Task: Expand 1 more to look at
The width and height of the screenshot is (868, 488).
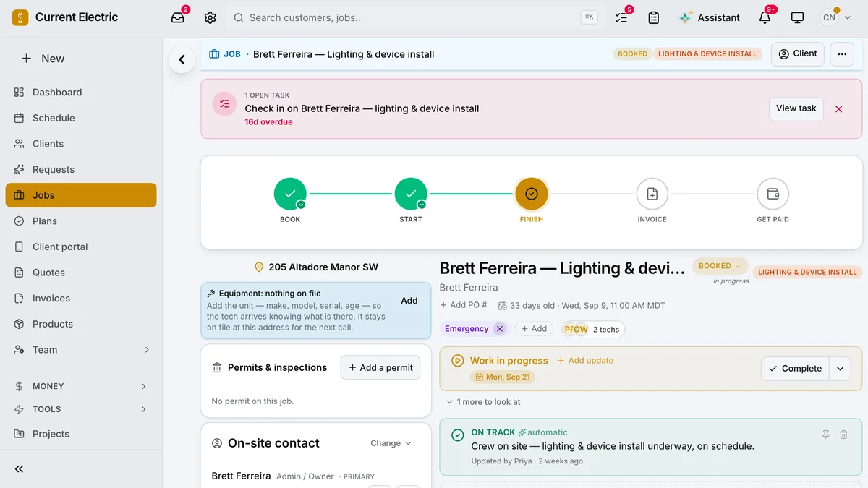Action: coord(484,402)
